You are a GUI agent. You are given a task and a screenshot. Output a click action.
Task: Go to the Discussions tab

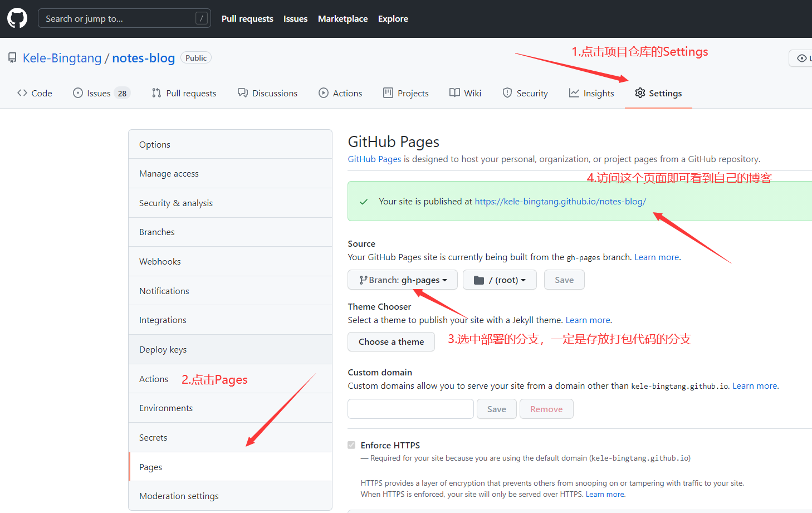pyautogui.click(x=268, y=93)
